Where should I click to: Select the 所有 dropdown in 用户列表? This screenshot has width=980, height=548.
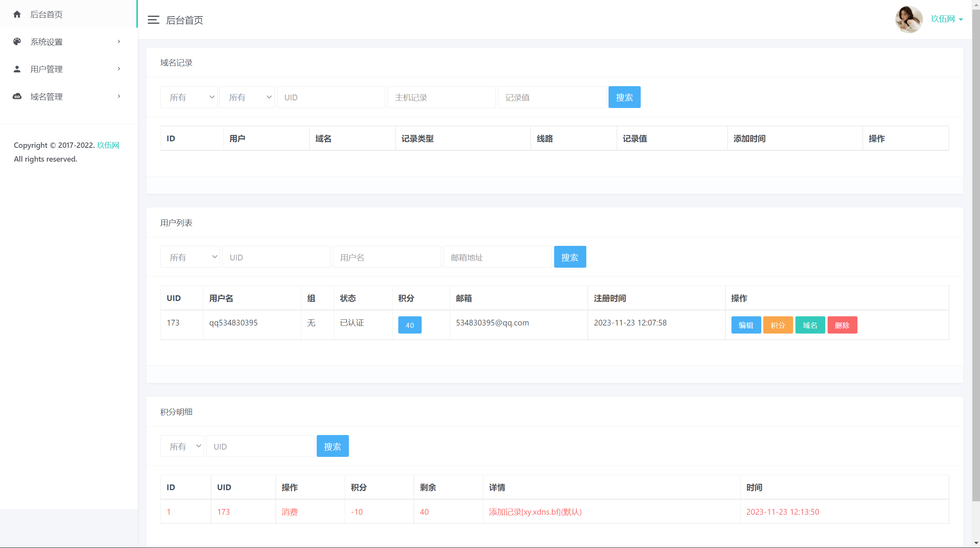(x=190, y=257)
